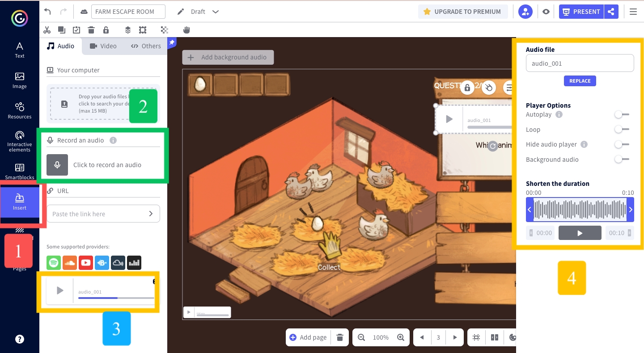Undo the last action
This screenshot has width=644, height=353.
47,12
